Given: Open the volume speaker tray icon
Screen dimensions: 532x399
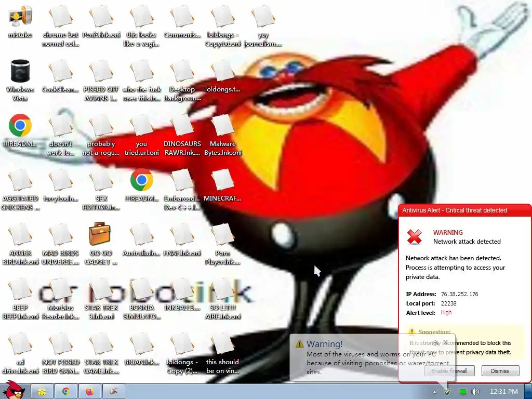Looking at the screenshot, I should [475, 392].
